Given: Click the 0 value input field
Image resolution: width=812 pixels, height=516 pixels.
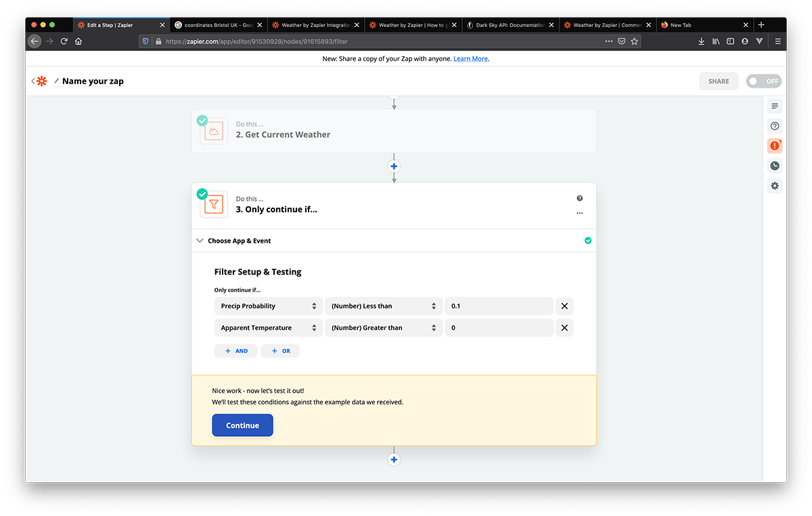Looking at the screenshot, I should tap(499, 328).
